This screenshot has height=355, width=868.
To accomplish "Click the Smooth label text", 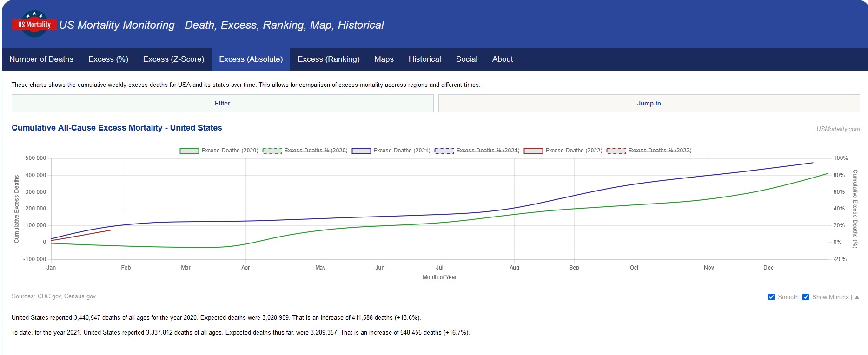I will (788, 297).
